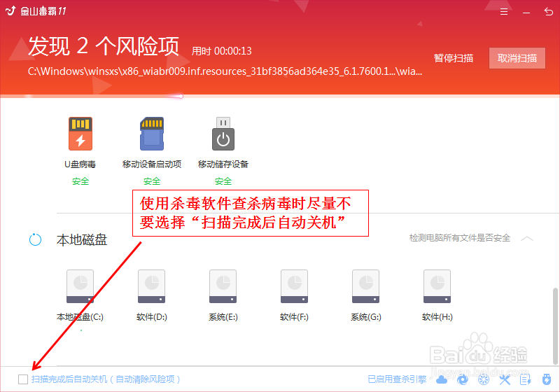Select the 系统(G:) drive icon
The width and height of the screenshot is (560, 392).
(365, 286)
